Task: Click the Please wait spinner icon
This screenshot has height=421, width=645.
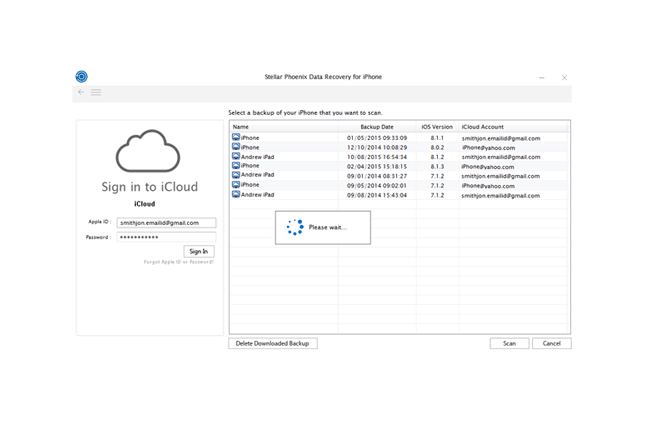Action: click(295, 227)
